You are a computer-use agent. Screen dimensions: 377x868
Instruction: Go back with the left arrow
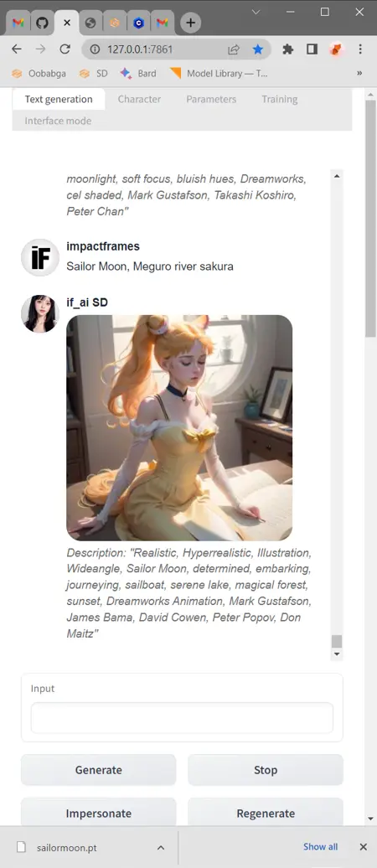tap(17, 49)
